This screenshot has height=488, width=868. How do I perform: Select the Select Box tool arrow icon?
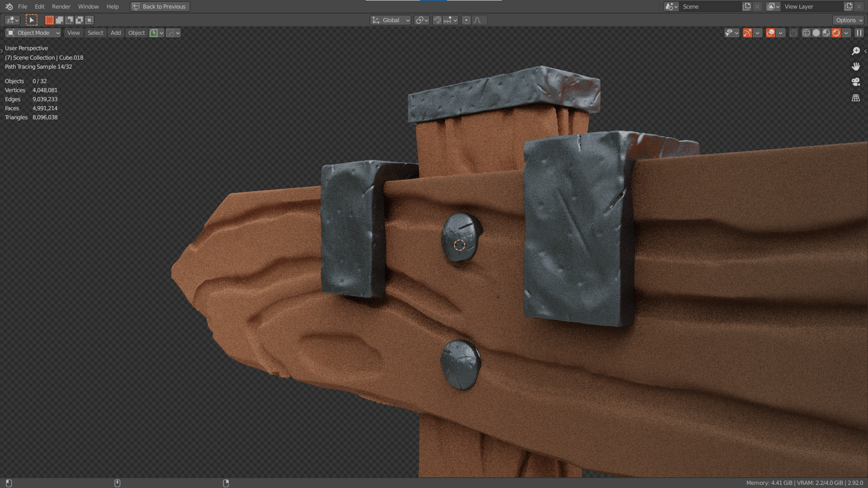coord(32,20)
